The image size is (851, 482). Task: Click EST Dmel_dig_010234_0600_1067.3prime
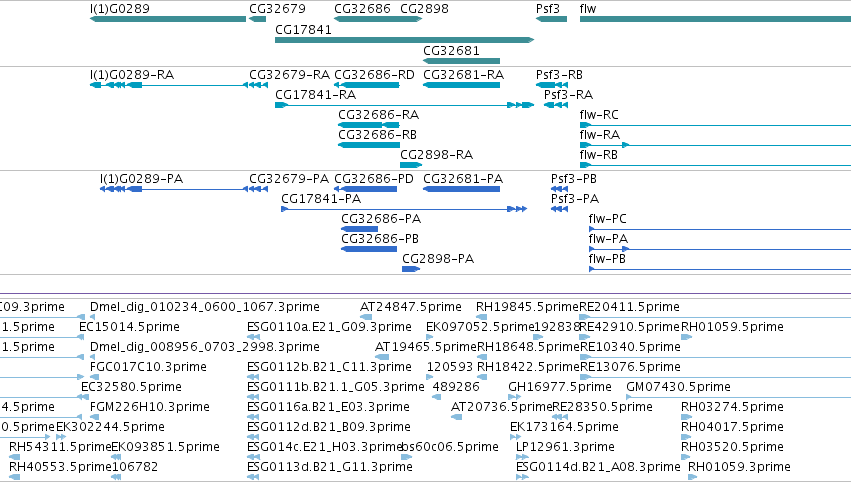[x=205, y=307]
